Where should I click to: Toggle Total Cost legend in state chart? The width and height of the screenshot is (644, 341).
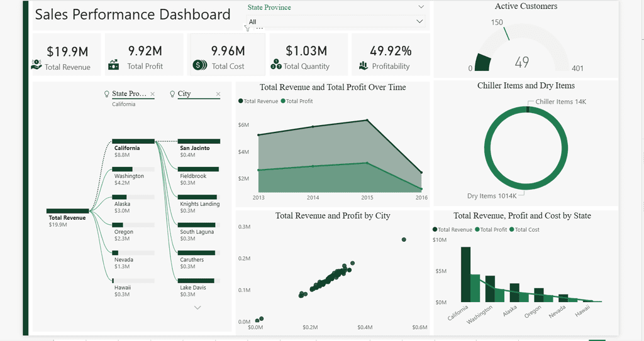click(525, 229)
